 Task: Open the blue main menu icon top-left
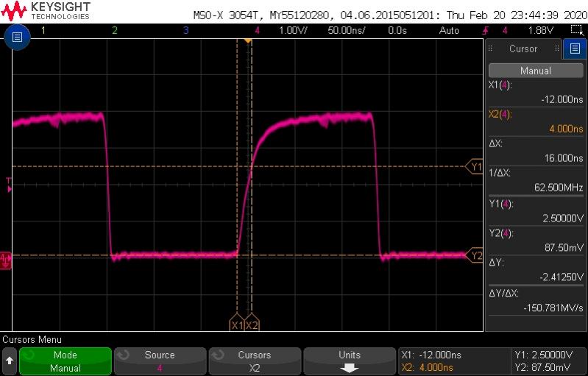tap(16, 38)
